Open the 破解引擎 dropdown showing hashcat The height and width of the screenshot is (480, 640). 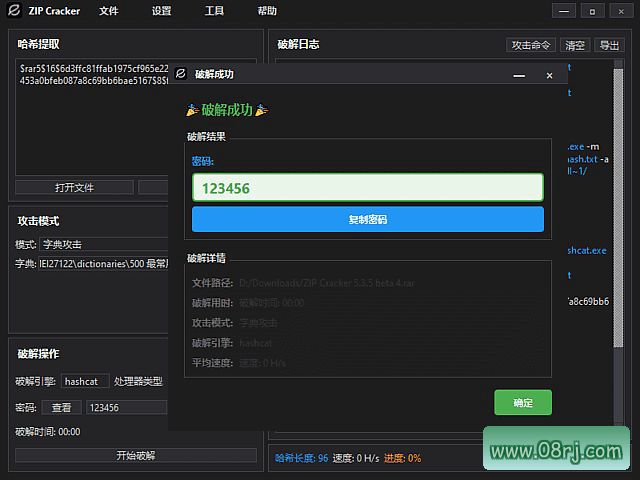click(x=85, y=381)
